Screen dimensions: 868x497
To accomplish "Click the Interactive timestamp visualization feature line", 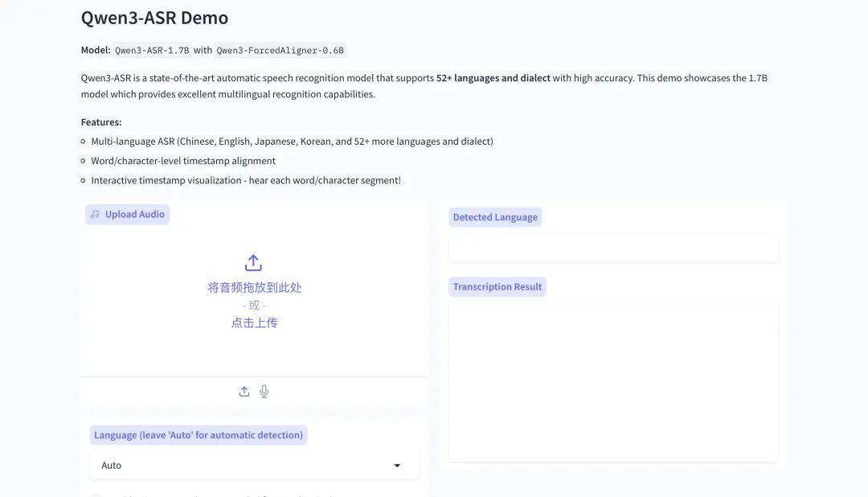I will pyautogui.click(x=245, y=180).
